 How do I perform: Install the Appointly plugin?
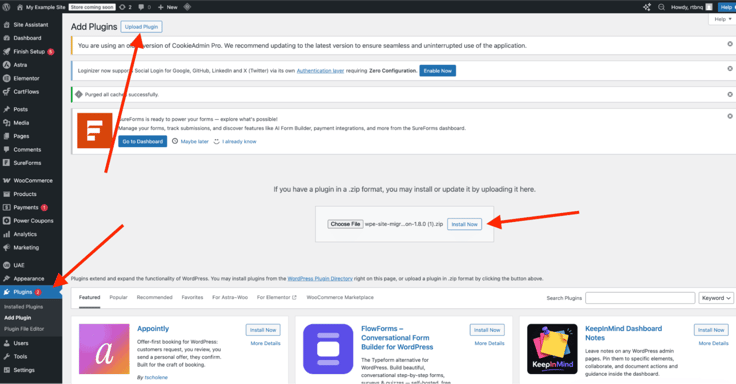263,330
